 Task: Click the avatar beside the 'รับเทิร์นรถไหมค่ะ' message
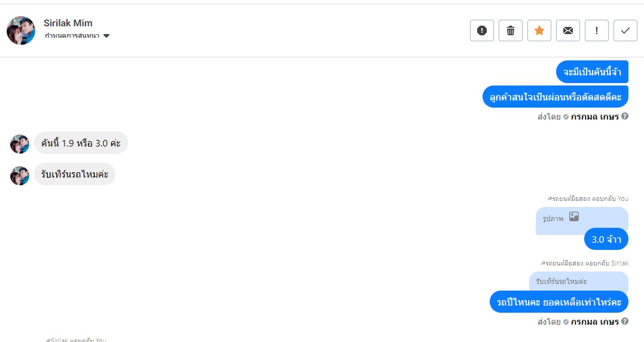point(20,175)
